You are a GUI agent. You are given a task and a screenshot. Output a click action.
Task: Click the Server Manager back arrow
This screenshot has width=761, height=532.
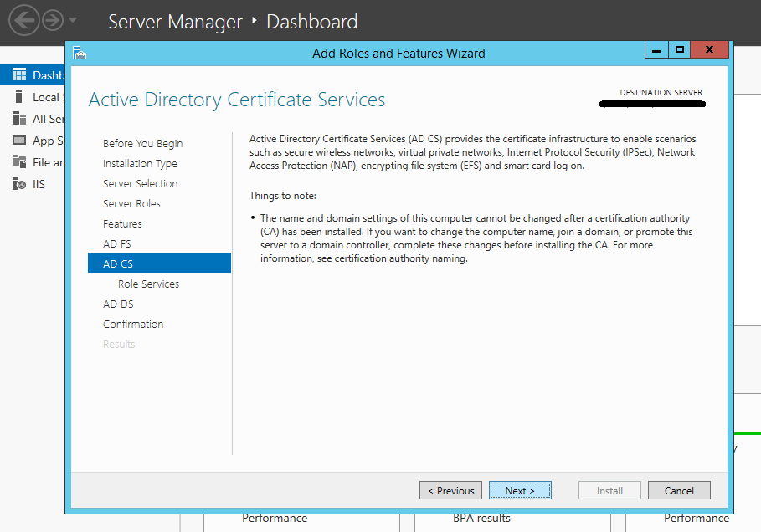(24, 21)
